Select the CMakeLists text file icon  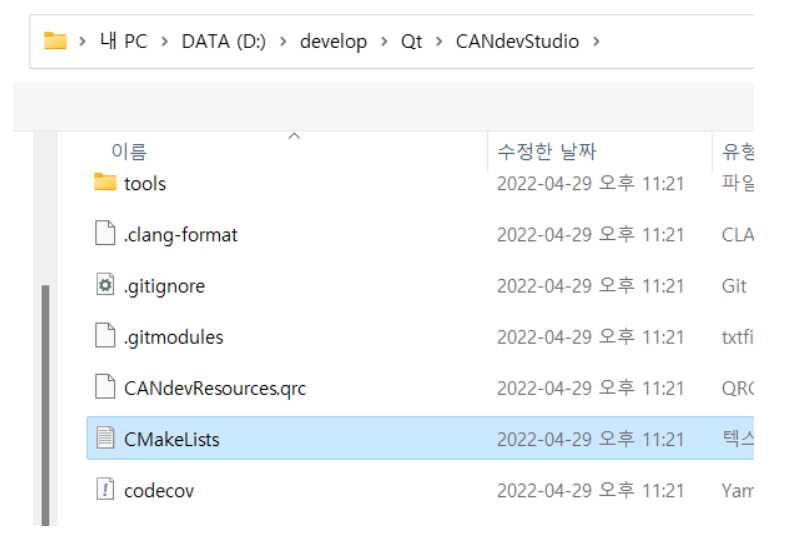tap(105, 439)
